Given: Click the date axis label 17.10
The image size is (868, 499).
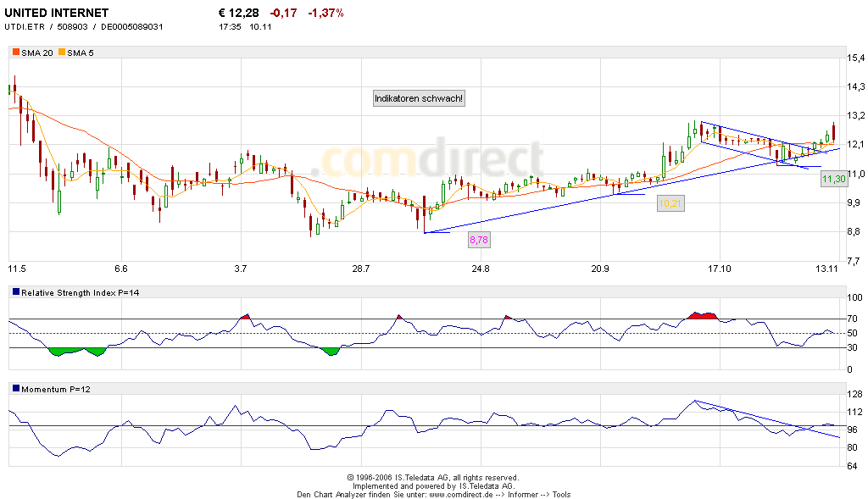Looking at the screenshot, I should click(719, 269).
